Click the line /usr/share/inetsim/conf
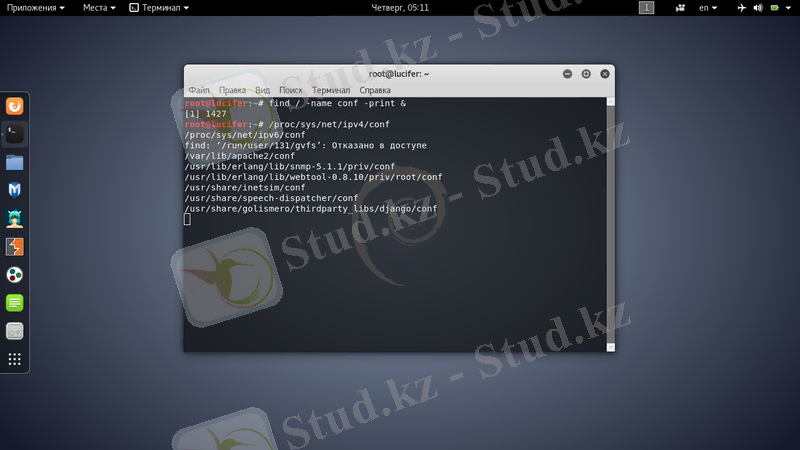800x450 pixels. tap(245, 188)
